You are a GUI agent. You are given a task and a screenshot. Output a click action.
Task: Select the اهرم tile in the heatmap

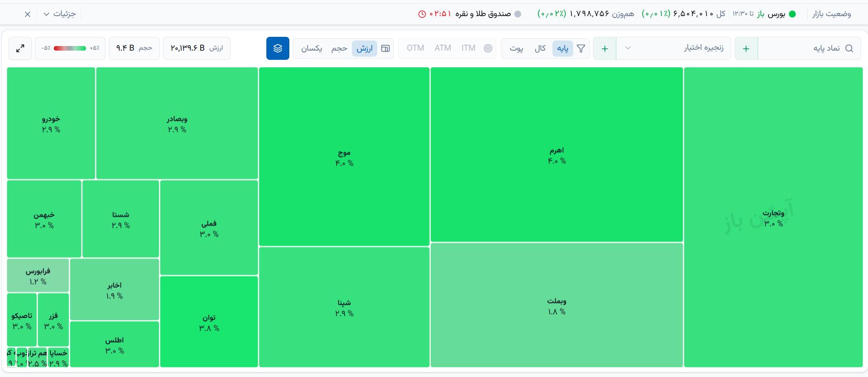point(557,155)
